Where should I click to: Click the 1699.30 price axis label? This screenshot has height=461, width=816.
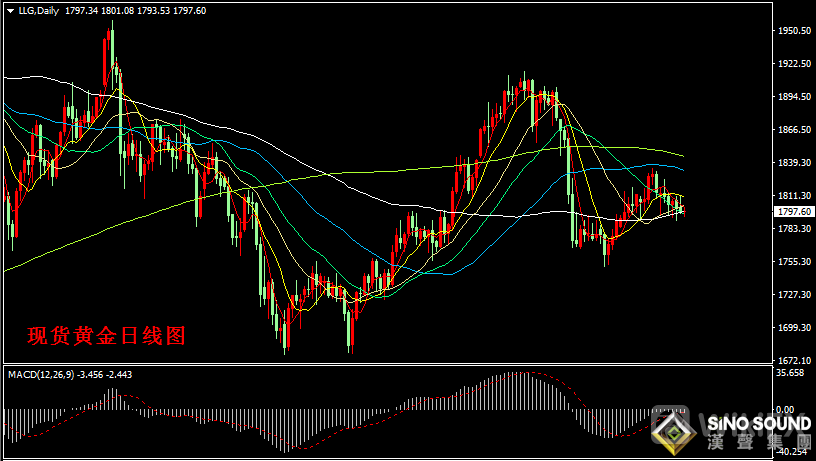coord(794,328)
